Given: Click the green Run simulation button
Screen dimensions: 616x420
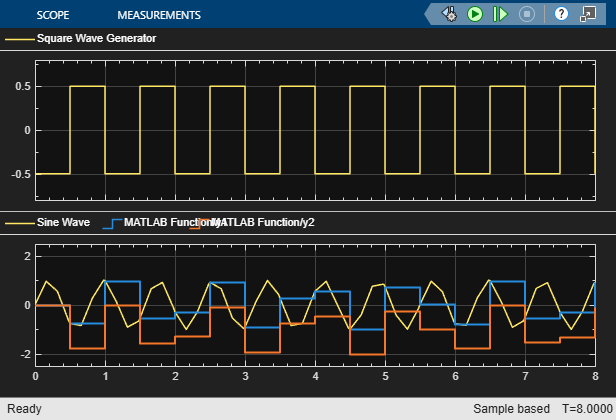Looking at the screenshot, I should click(x=475, y=15).
